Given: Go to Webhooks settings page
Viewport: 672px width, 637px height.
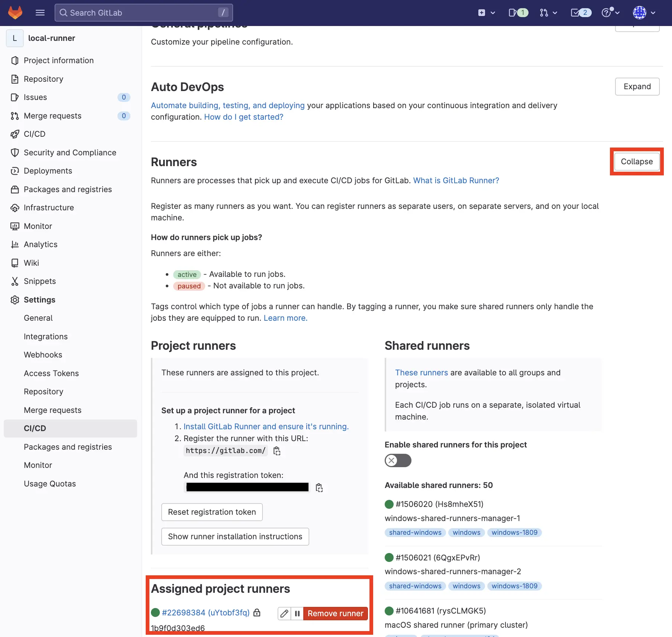Looking at the screenshot, I should coord(43,355).
